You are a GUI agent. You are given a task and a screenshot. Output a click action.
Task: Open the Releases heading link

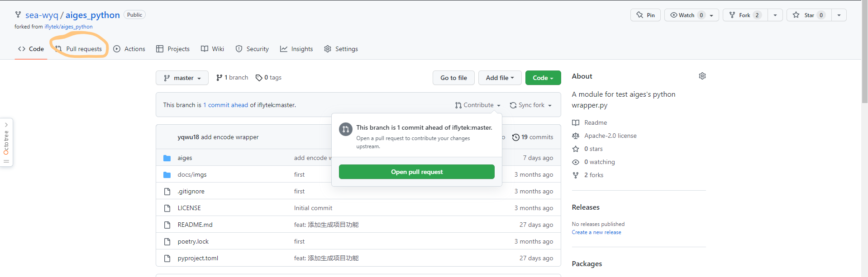click(x=586, y=207)
